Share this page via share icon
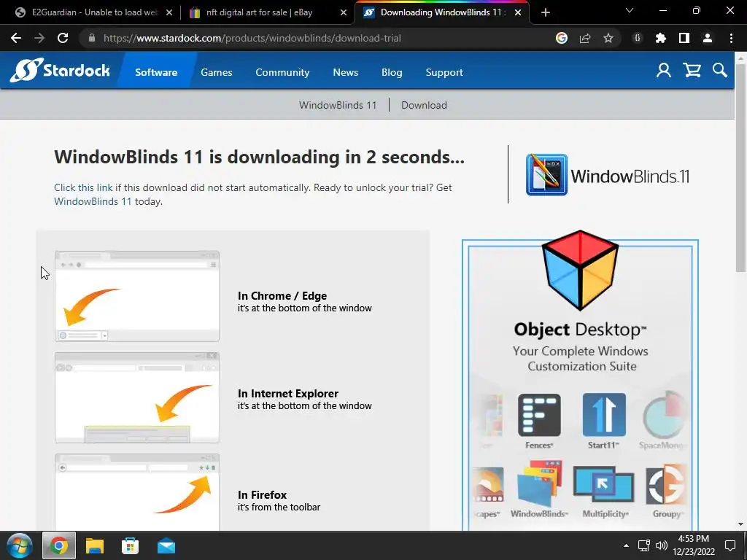The width and height of the screenshot is (747, 560). click(585, 38)
